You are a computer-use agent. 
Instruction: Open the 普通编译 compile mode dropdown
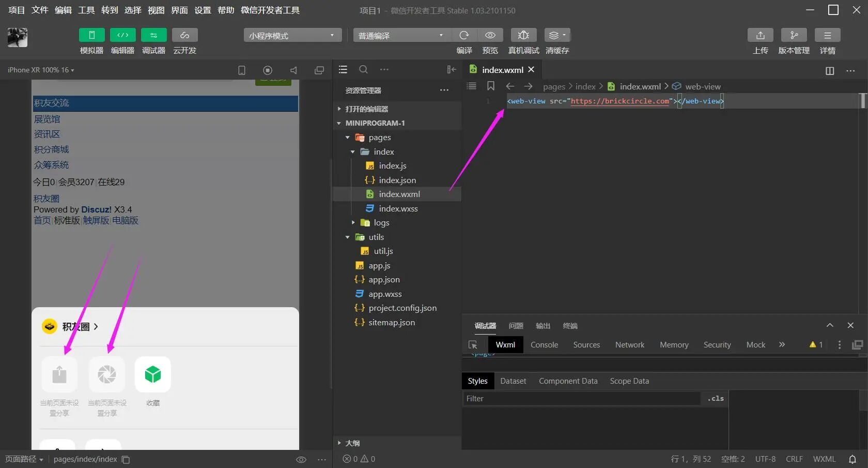pyautogui.click(x=402, y=35)
